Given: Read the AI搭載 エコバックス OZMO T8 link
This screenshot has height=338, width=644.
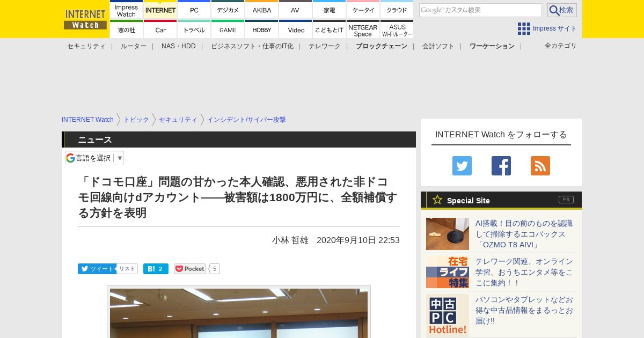Looking at the screenshot, I should pos(524,234).
